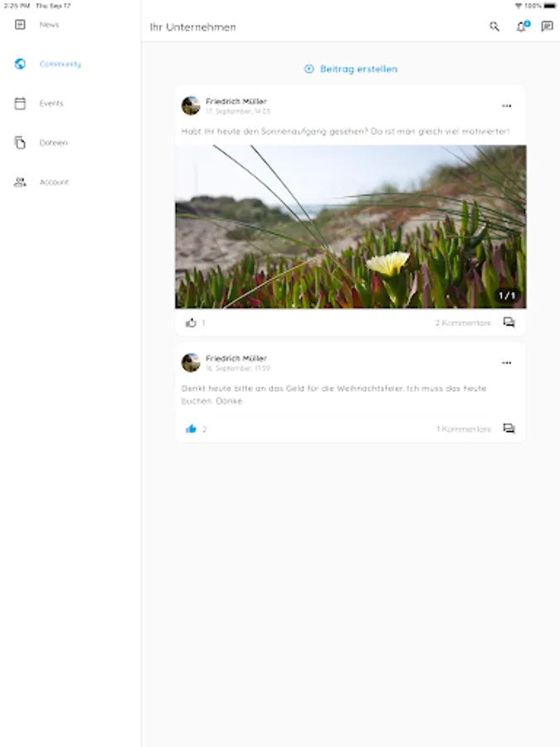
Task: Click the 17. September timestamp
Action: (x=237, y=111)
